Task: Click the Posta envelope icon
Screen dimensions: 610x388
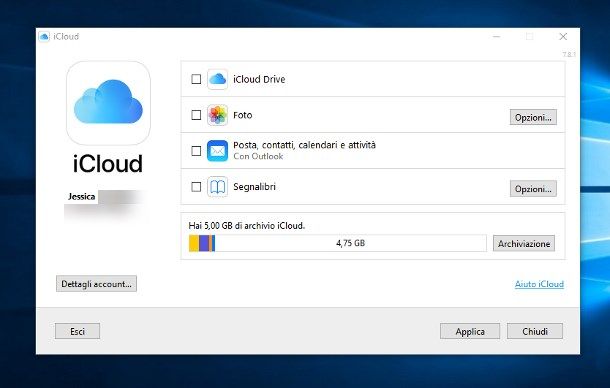Action: coord(217,151)
